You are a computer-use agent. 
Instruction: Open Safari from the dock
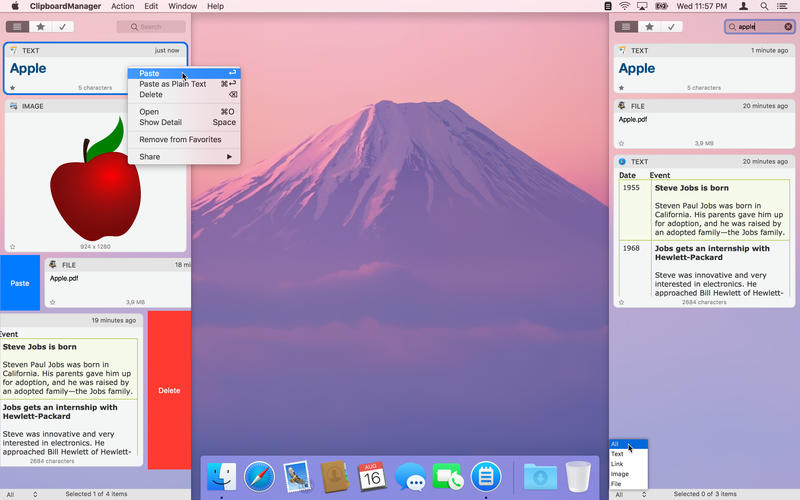[259, 476]
